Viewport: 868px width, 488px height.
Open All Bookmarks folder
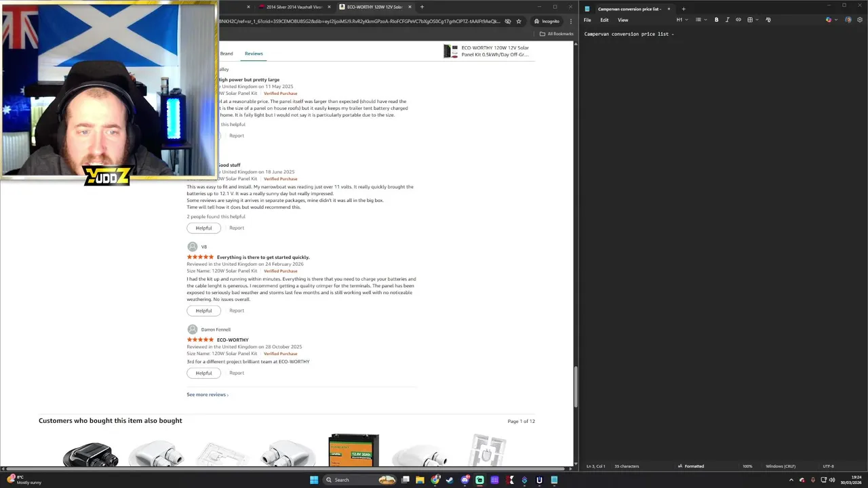(557, 34)
